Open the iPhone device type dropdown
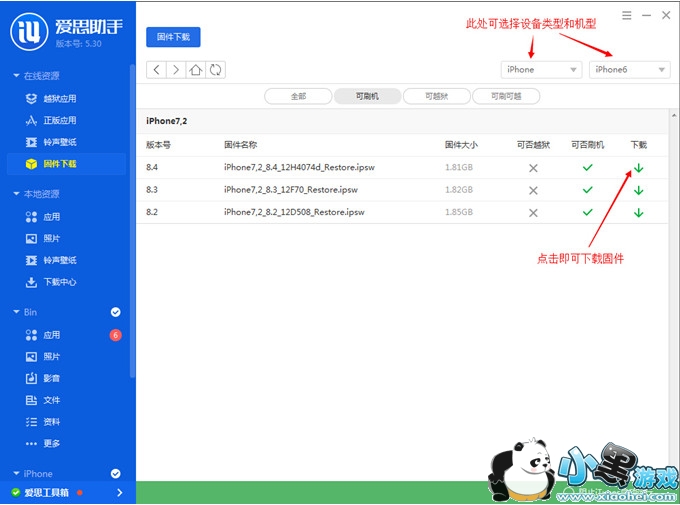Screen dimensions: 680x505 click(541, 69)
